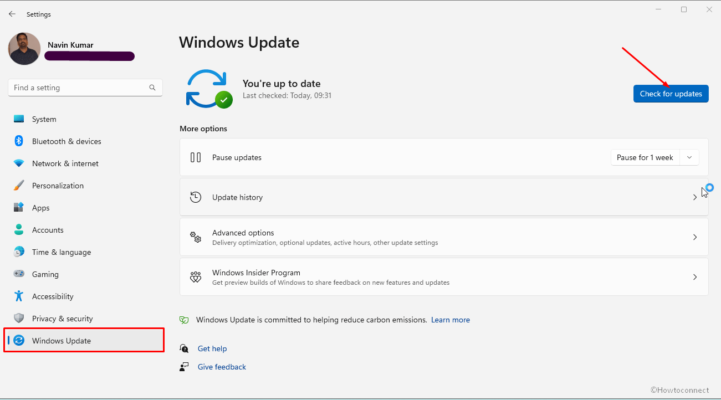The width and height of the screenshot is (721, 400).
Task: Click the Windows Insider Program icon
Action: coord(195,277)
